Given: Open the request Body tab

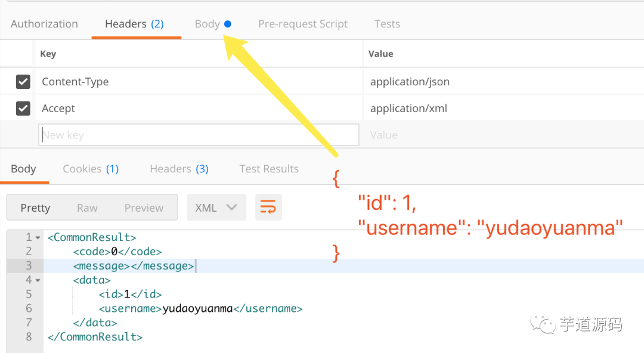Looking at the screenshot, I should point(213,24).
